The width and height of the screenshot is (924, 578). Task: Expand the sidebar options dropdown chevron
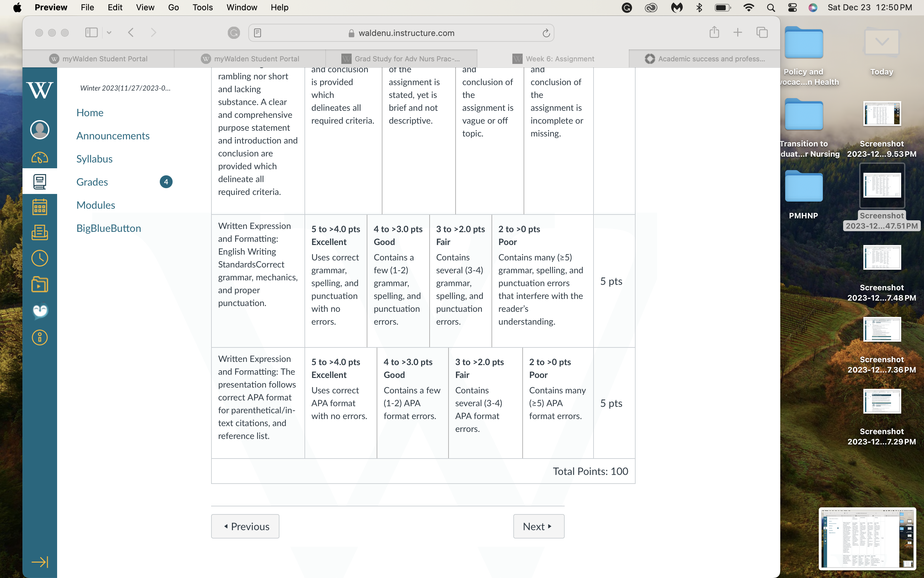click(x=109, y=32)
